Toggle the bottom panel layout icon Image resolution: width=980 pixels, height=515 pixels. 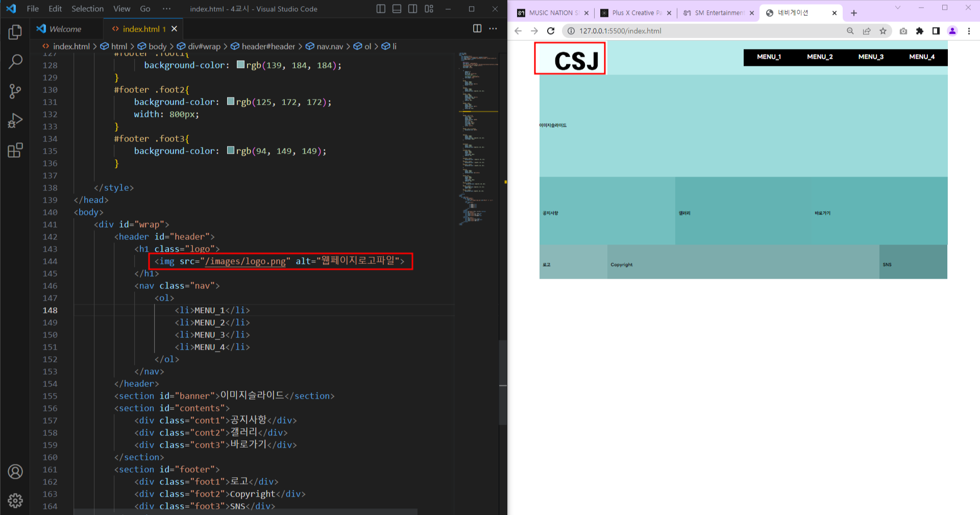pyautogui.click(x=397, y=9)
